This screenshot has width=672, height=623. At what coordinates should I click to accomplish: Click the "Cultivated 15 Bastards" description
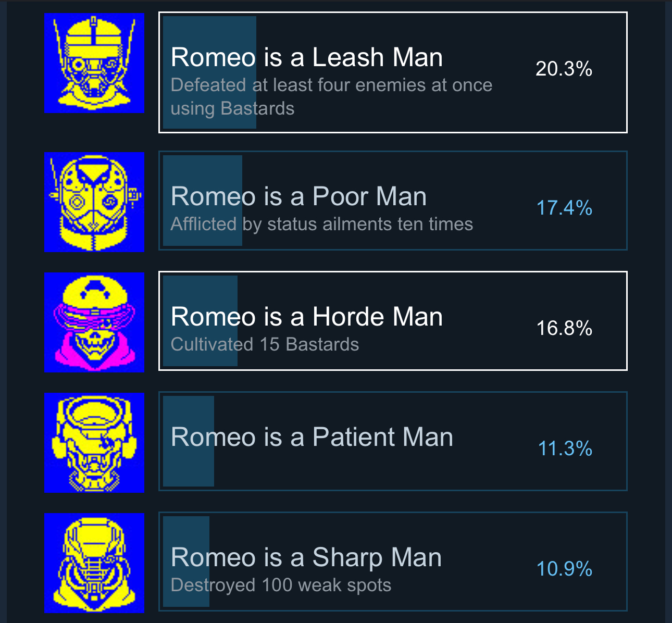(x=265, y=344)
